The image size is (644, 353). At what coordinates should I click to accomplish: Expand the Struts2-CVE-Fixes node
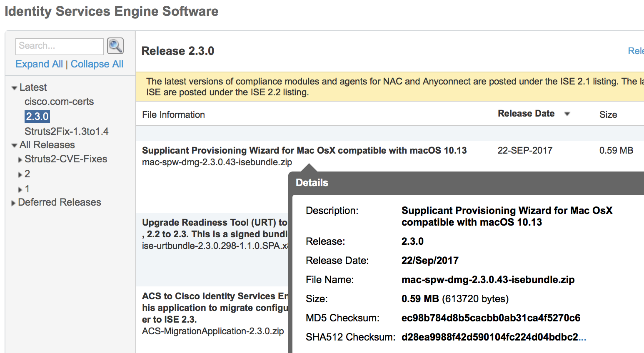coord(20,160)
